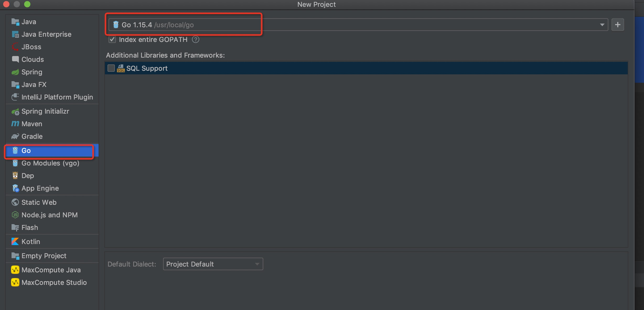Click the Dep gopher icon
Viewport: 644px width, 310px height.
[15, 175]
